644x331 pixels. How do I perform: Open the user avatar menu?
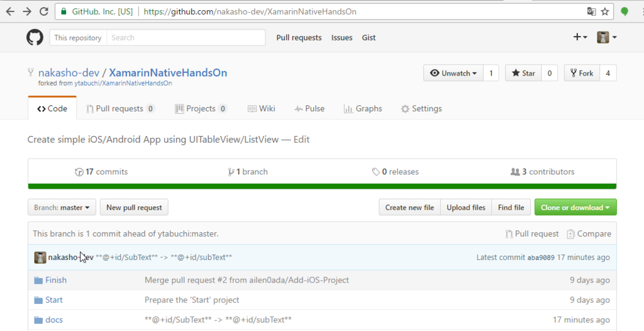607,37
